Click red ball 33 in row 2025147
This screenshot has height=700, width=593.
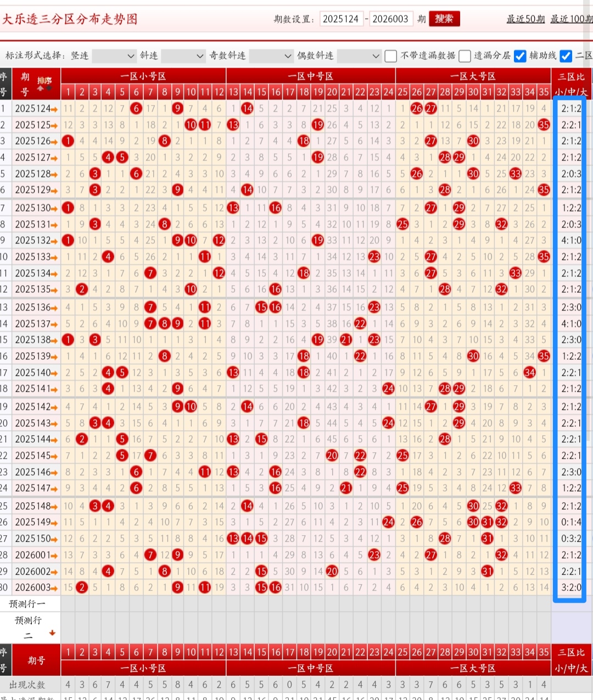pos(515,488)
